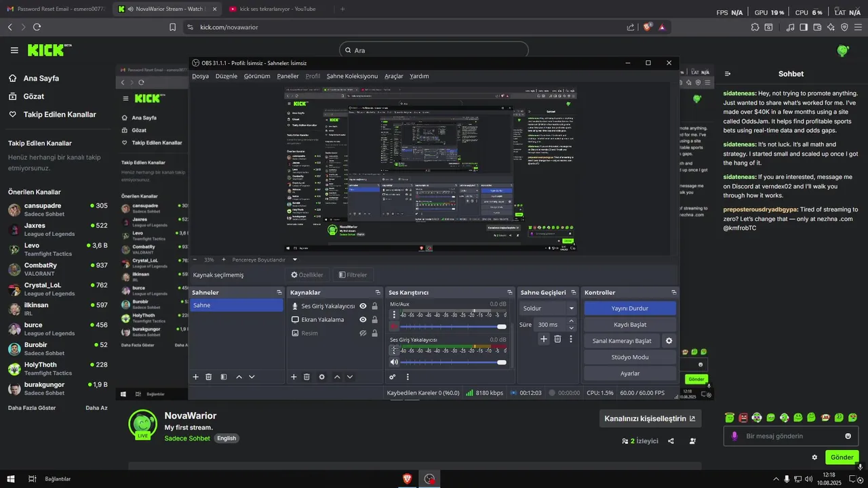Unmute the Mic/Aux audio channel
The height and width of the screenshot is (488, 868).
pos(393,327)
